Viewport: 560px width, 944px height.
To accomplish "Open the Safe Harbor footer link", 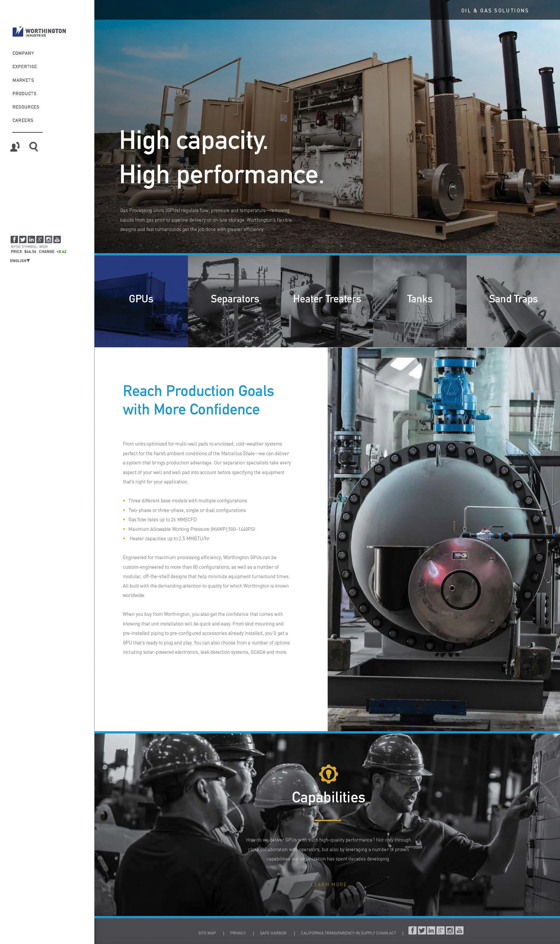I will point(273,933).
